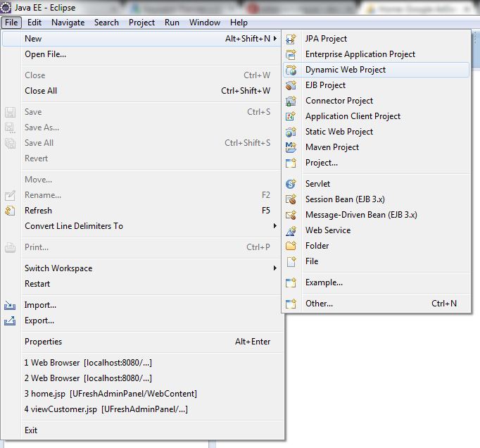
Task: Choose Servlet from New submenu
Action: coord(377,184)
